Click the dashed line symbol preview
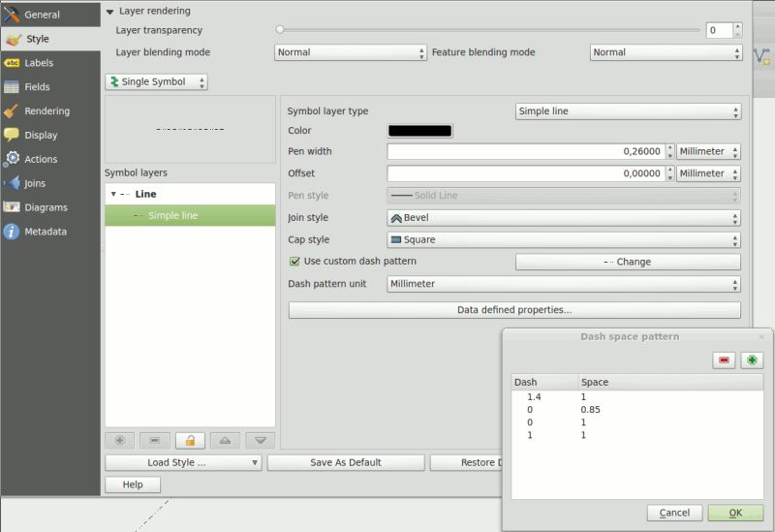This screenshot has height=532, width=775. coord(190,129)
